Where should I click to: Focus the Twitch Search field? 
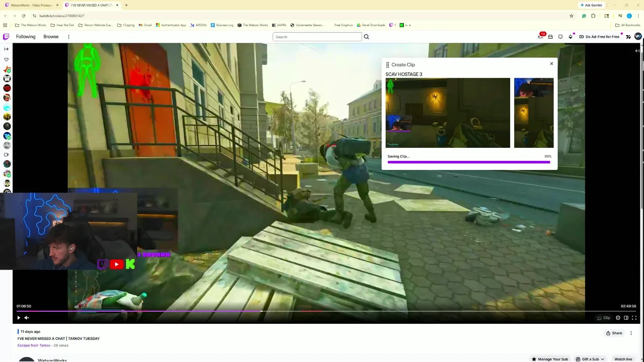[x=317, y=37]
